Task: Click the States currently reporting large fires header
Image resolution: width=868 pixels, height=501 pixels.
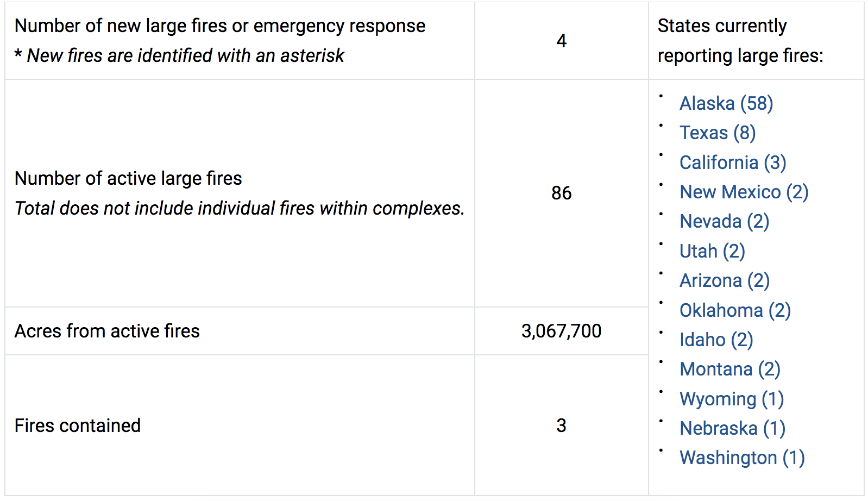Action: [x=740, y=41]
